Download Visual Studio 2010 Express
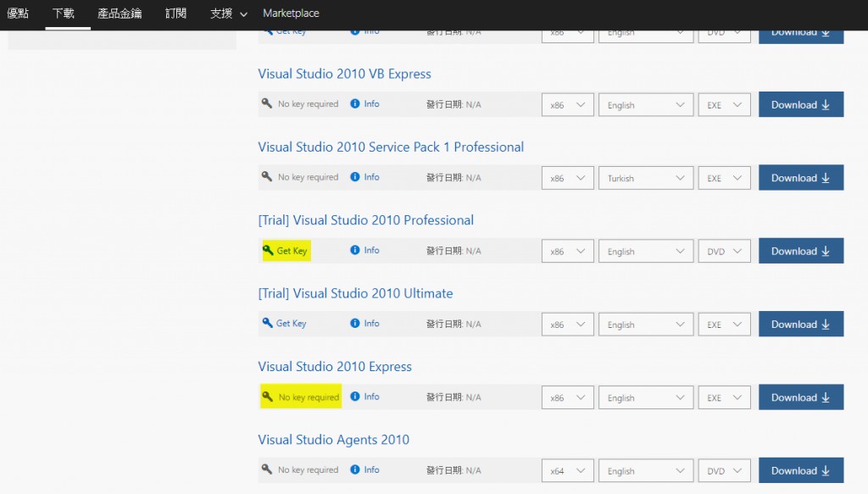868x494 pixels. point(801,397)
